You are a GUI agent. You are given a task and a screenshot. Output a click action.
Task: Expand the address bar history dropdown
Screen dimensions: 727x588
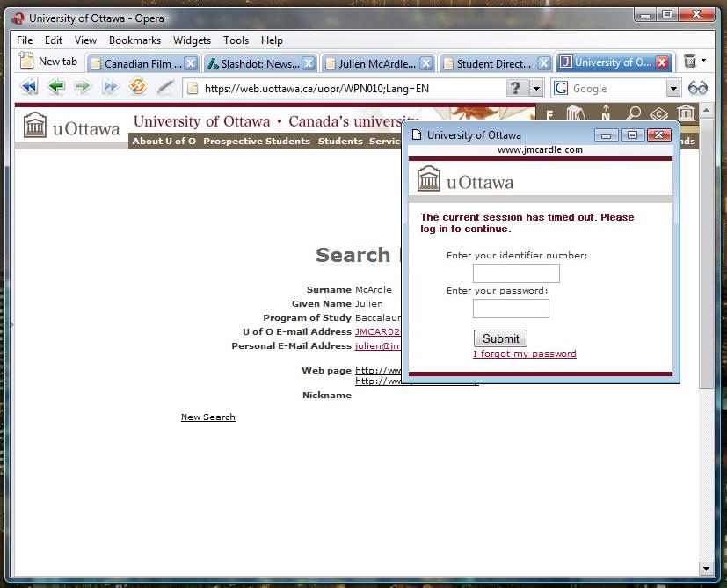[x=536, y=88]
